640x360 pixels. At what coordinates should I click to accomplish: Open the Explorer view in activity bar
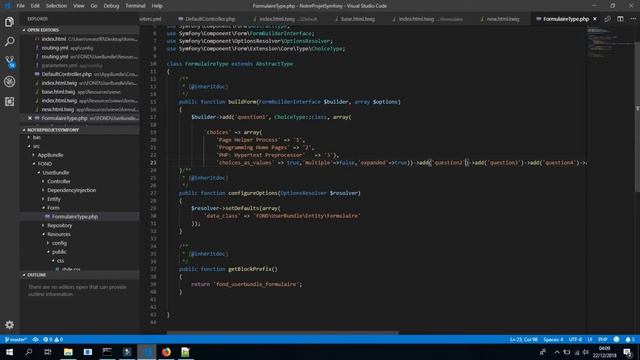[9, 22]
